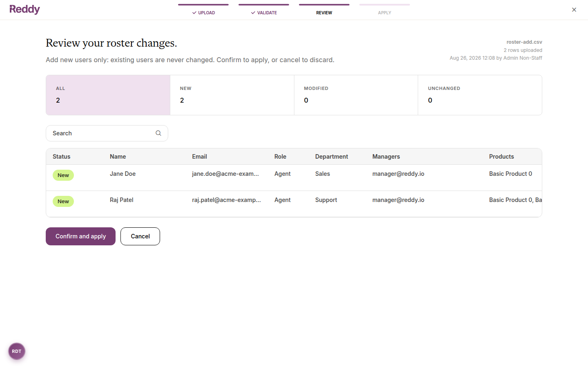Click the Sales department cell
Image resolution: width=588 pixels, height=368 pixels.
323,174
